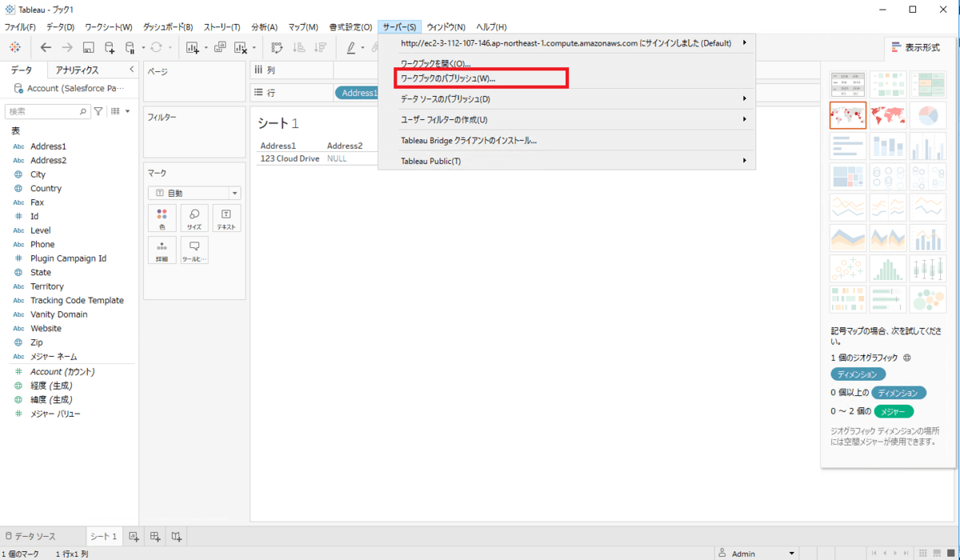Open the Detail mark card
The height and width of the screenshot is (560, 960).
pos(162,250)
